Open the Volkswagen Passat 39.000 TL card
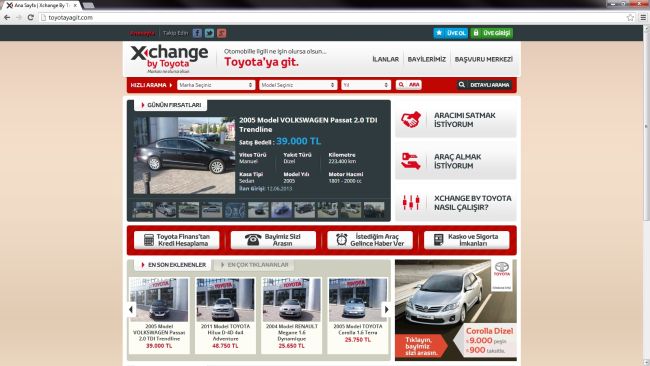Screen dimensions: 650x366 [159, 315]
